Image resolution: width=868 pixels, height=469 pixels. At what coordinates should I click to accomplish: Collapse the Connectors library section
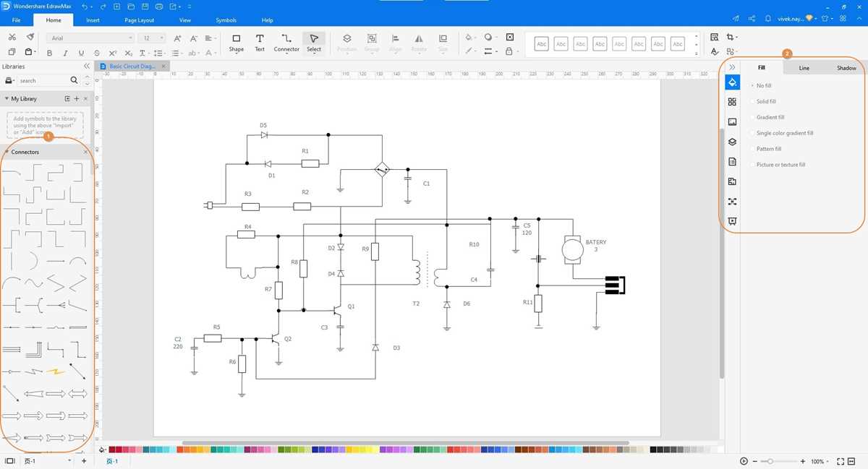click(7, 152)
